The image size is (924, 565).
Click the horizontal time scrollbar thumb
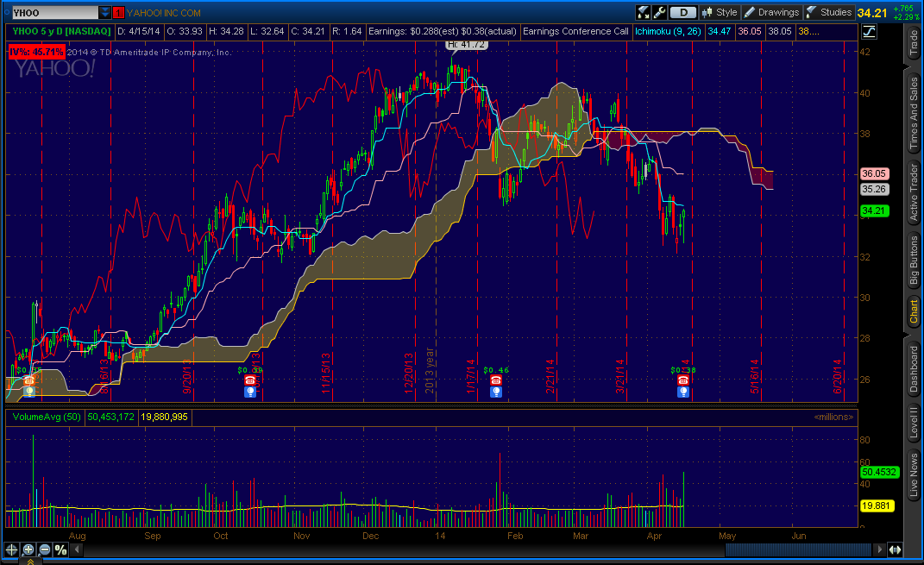(x=798, y=549)
